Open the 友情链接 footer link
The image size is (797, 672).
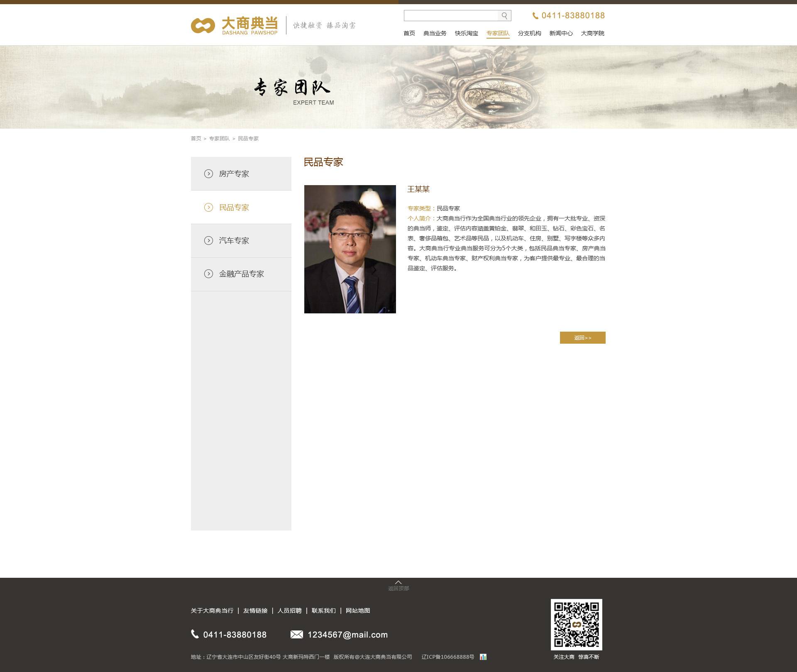click(255, 611)
